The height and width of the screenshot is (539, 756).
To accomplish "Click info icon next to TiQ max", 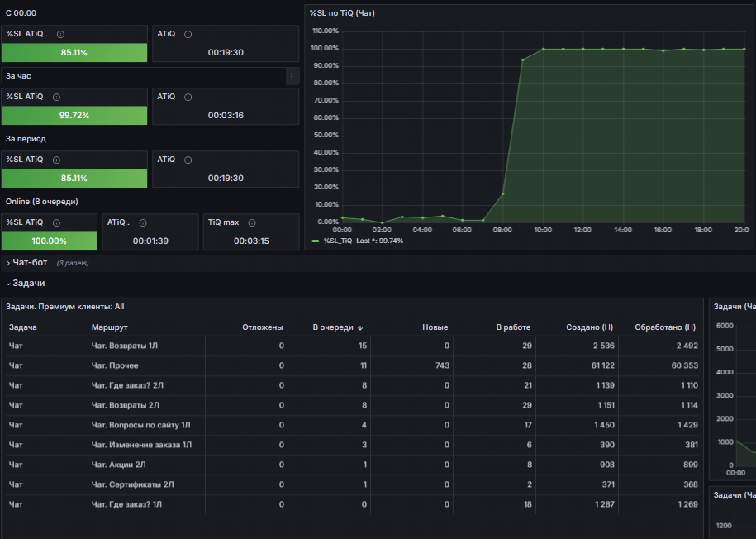I will pos(252,222).
